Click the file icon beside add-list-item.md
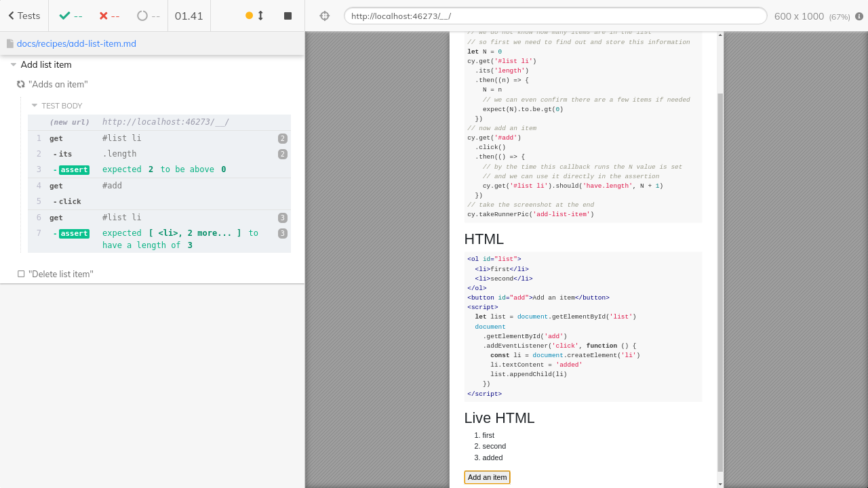The height and width of the screenshot is (488, 868). click(10, 42)
